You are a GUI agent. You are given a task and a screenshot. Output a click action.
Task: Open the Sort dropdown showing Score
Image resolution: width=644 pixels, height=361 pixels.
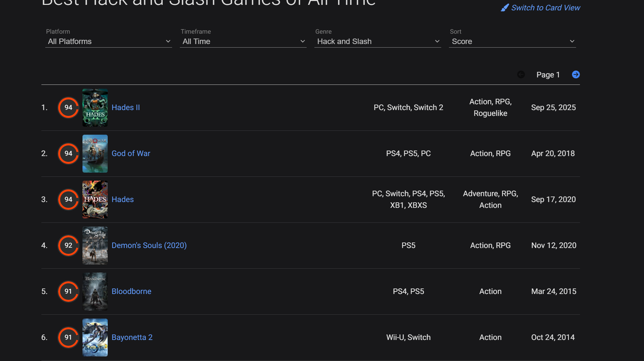tap(512, 41)
